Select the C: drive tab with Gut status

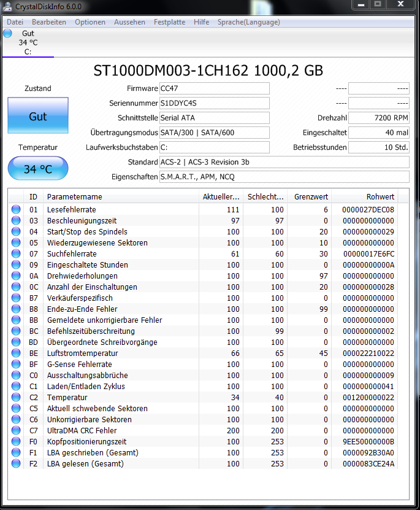coord(28,42)
